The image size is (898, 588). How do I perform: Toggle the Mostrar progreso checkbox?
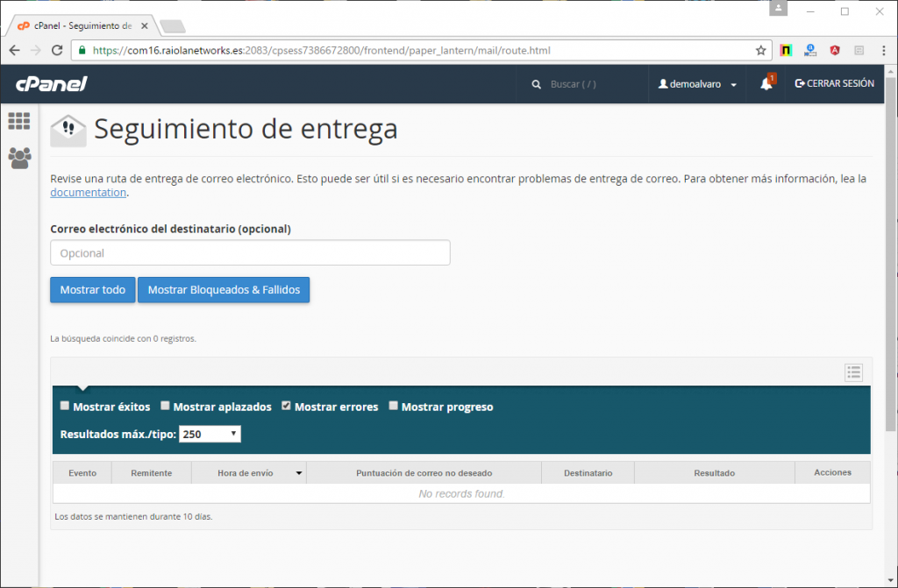tap(394, 406)
